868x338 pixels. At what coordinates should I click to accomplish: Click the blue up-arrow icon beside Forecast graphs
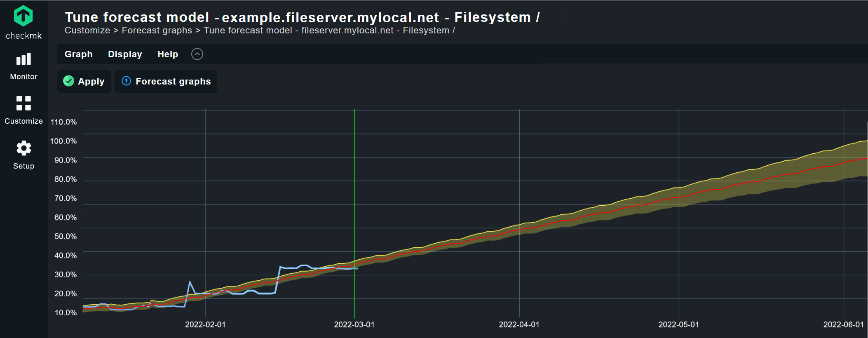[x=127, y=81]
